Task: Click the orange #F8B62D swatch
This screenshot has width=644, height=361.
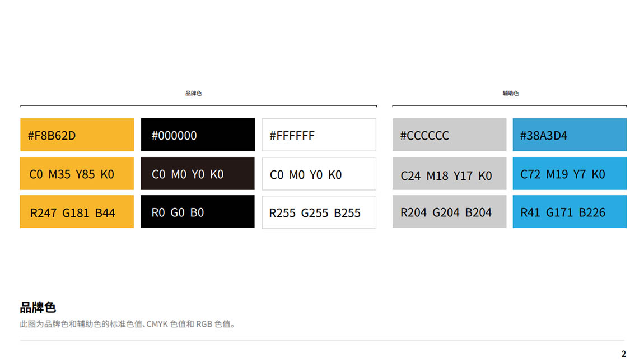Action: 77,135
